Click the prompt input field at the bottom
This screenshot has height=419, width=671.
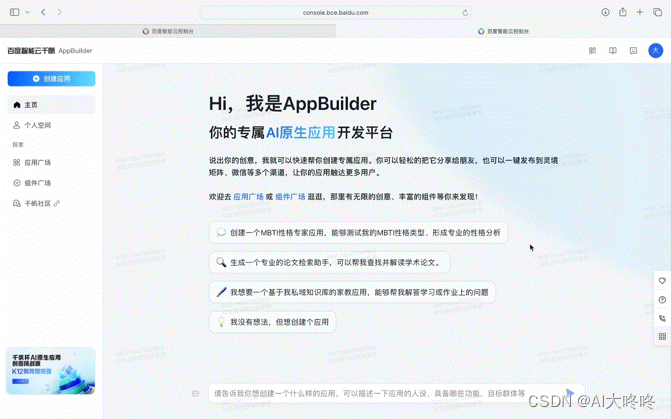pyautogui.click(x=397, y=393)
